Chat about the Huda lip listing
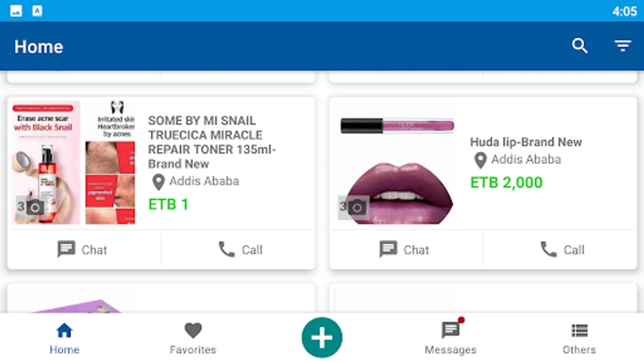Image resolution: width=644 pixels, height=362 pixels. (x=405, y=249)
